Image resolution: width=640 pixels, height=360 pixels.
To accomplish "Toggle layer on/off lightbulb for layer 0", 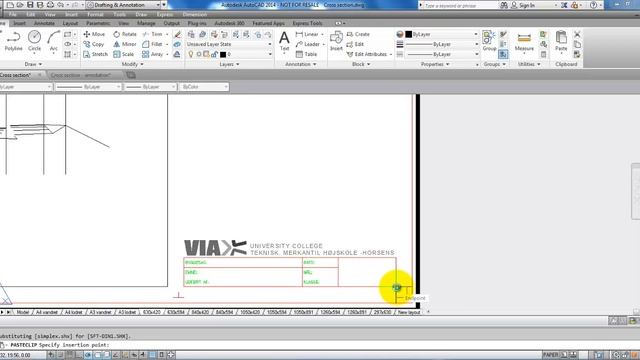I will coord(191,54).
